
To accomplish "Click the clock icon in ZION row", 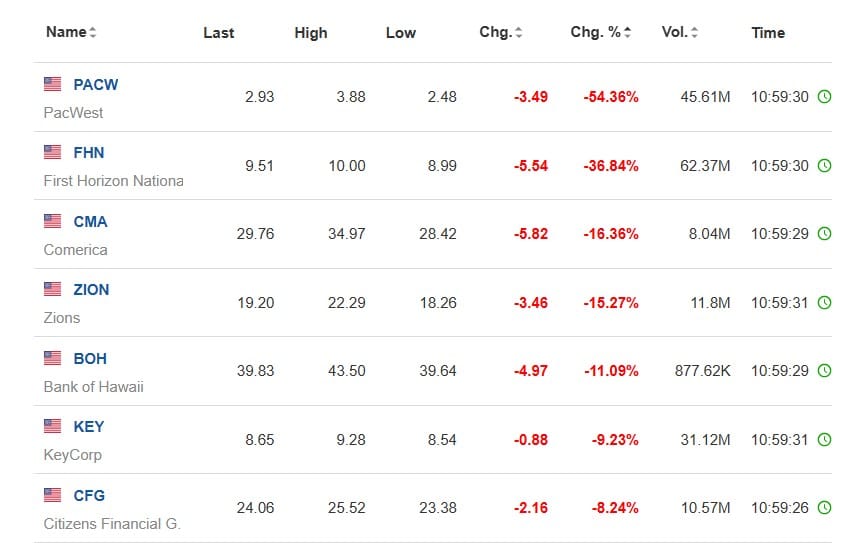I will (824, 302).
